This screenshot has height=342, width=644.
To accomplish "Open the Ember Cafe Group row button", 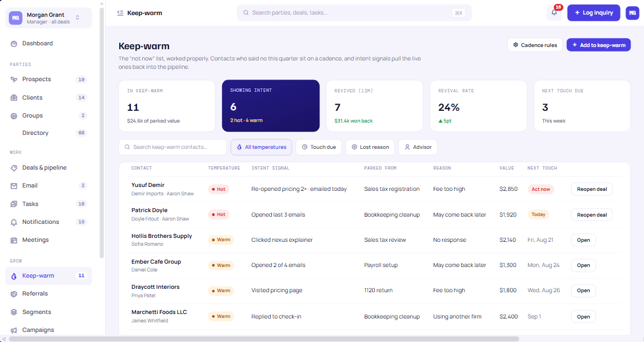I will click(x=583, y=265).
